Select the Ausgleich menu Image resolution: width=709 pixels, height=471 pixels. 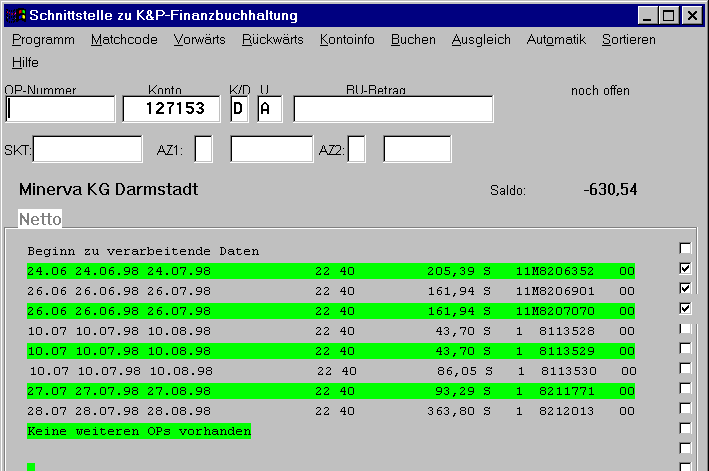coord(481,40)
